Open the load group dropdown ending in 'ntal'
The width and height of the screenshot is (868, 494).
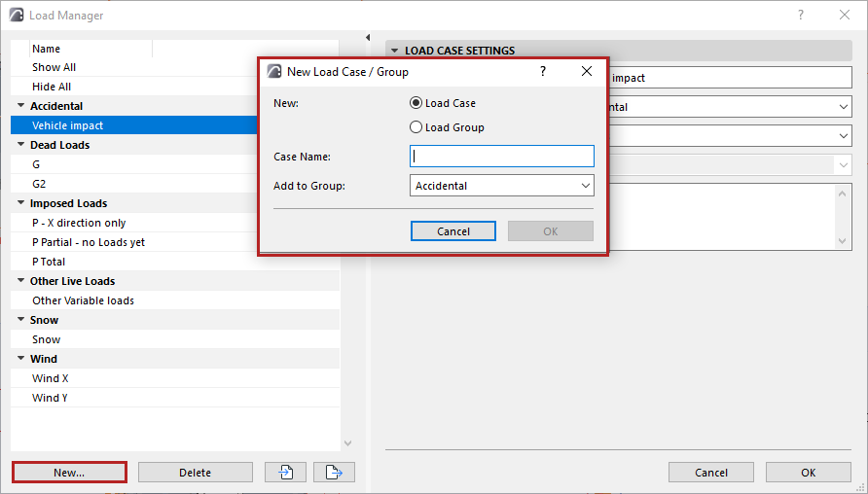coord(730,107)
